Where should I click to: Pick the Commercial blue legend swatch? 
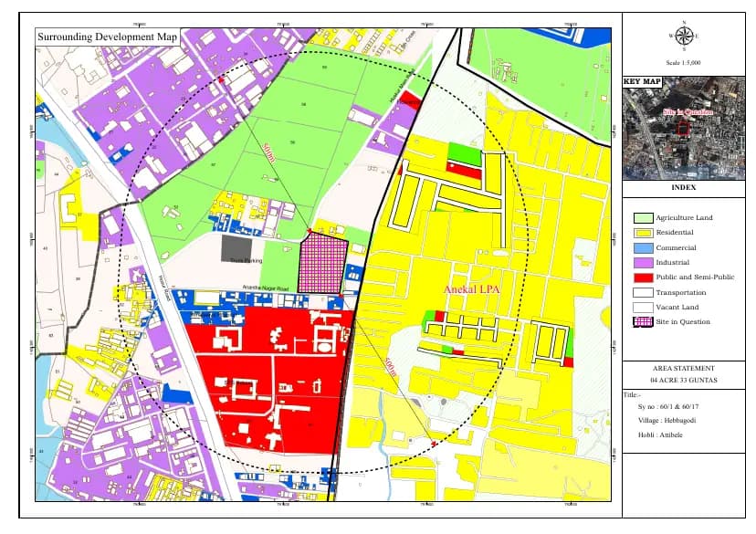pos(643,247)
